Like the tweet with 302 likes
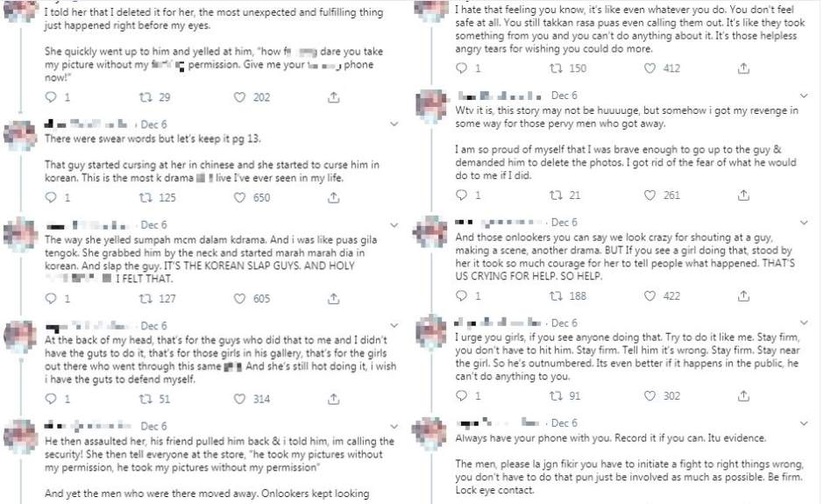Viewport: 824px width, 504px height. [x=648, y=396]
